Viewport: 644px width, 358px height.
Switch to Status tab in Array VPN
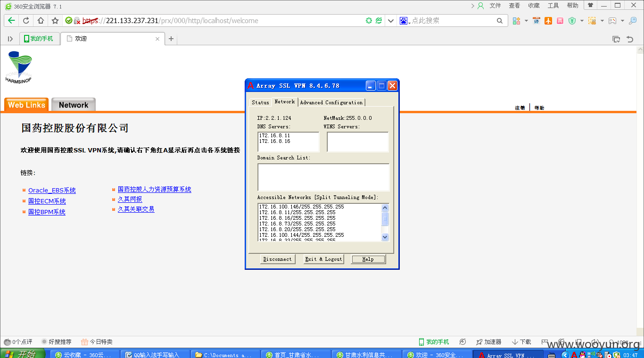(x=260, y=102)
